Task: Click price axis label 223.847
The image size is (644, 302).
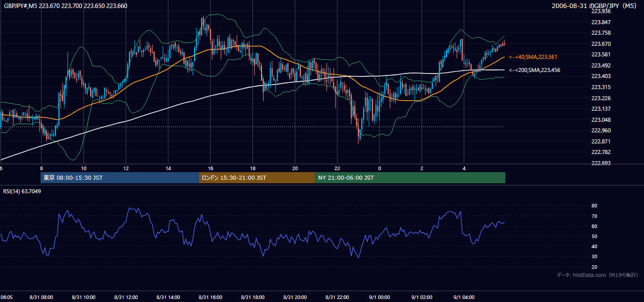Action: coord(601,22)
